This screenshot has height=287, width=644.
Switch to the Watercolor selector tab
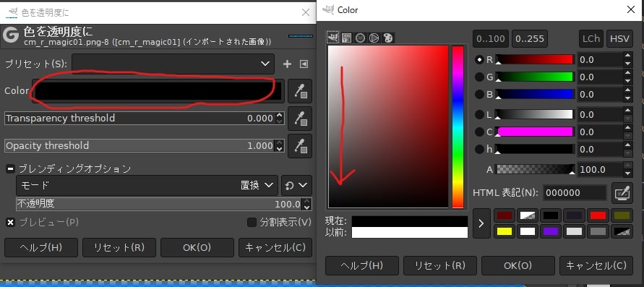[360, 38]
